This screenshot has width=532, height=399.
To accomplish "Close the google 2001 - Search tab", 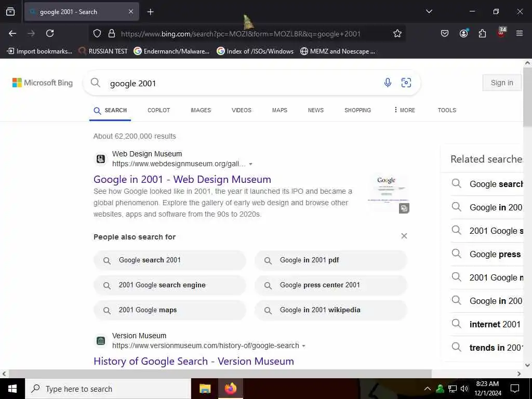I will pos(131,12).
